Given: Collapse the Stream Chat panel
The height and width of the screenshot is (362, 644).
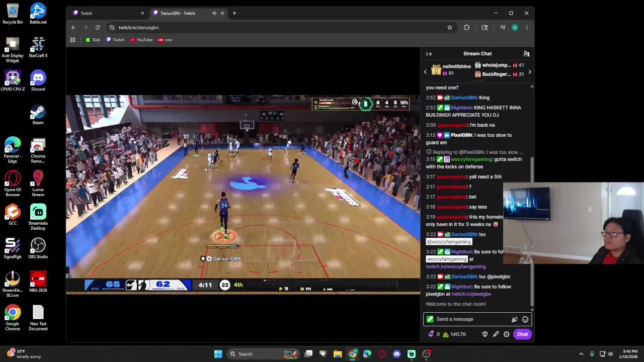Looking at the screenshot, I should (x=429, y=54).
